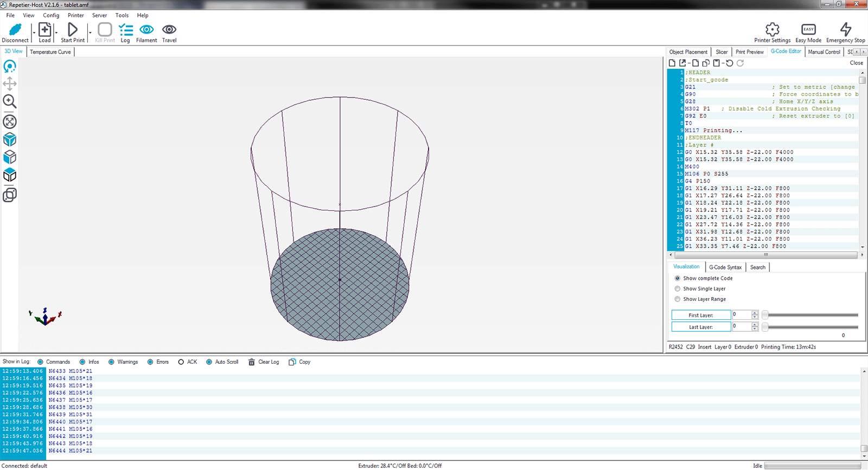Open the dropdown arrow beside Start Print

point(90,33)
